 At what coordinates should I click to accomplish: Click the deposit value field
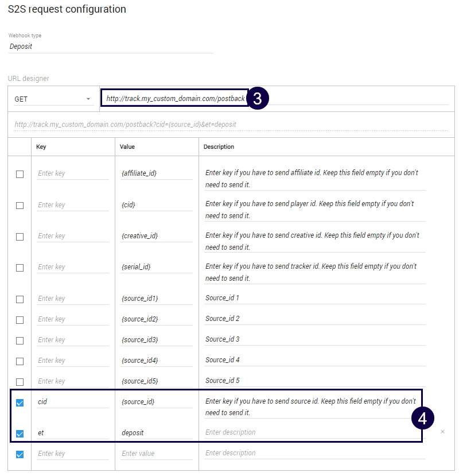coord(156,433)
